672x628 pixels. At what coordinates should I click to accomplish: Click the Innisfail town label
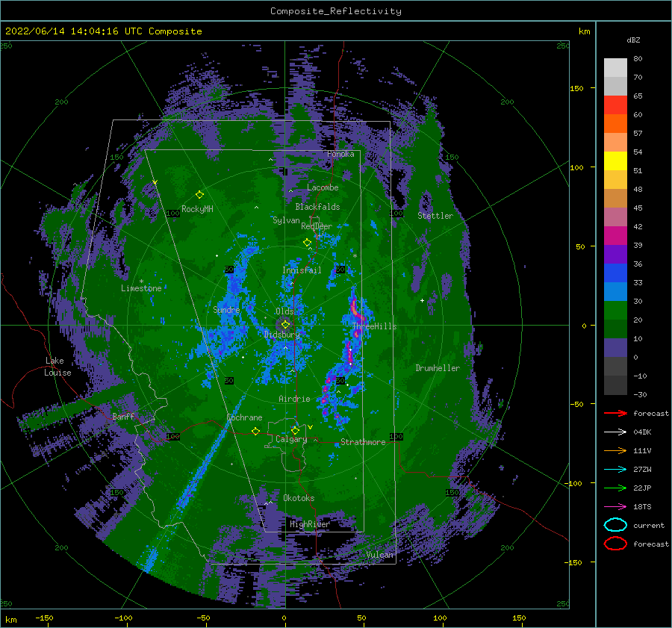coord(302,270)
